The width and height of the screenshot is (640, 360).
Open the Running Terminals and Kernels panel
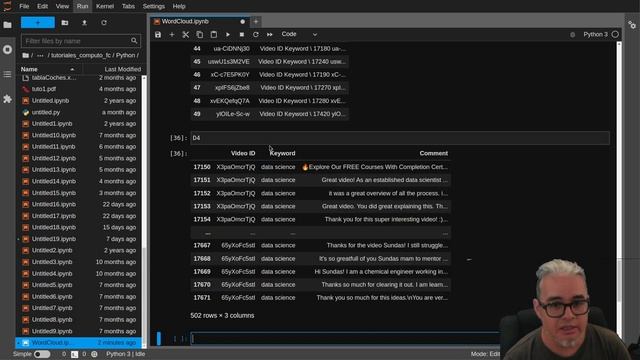pos(7,49)
